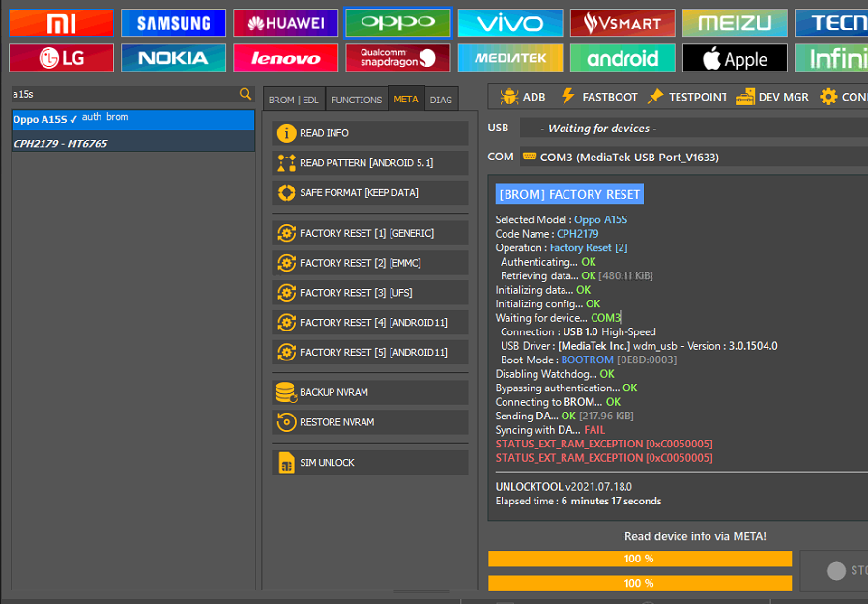
Task: Select the Infinix brand tile
Action: [831, 58]
